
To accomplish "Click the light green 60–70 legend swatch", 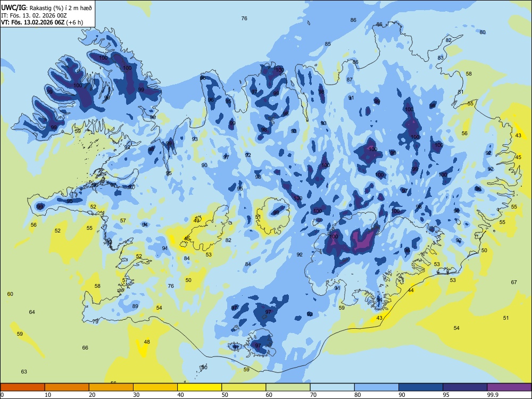I will point(288,387).
